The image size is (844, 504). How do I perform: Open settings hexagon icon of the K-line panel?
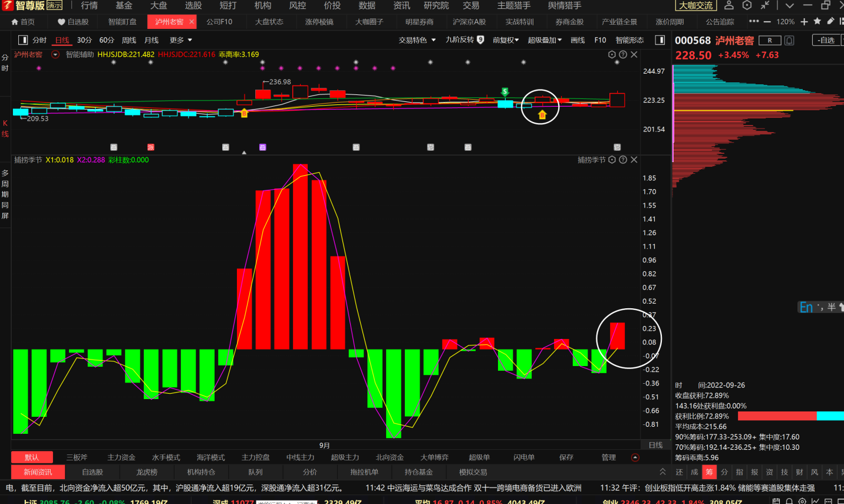(x=612, y=54)
